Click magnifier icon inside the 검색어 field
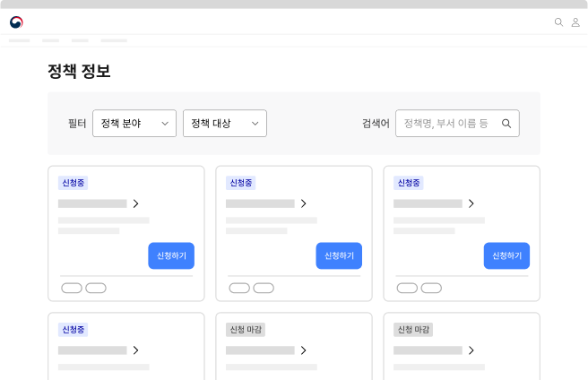This screenshot has width=588, height=380. [x=506, y=124]
